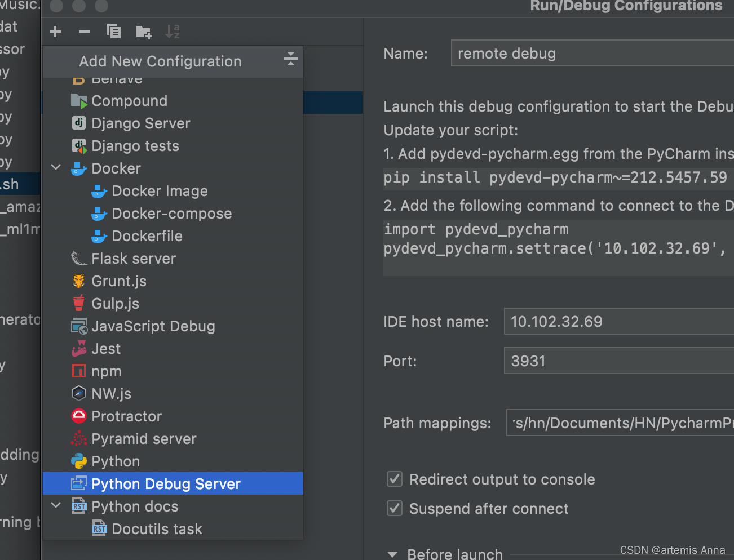The width and height of the screenshot is (734, 560).
Task: Select the npm configuration type
Action: click(x=173, y=371)
